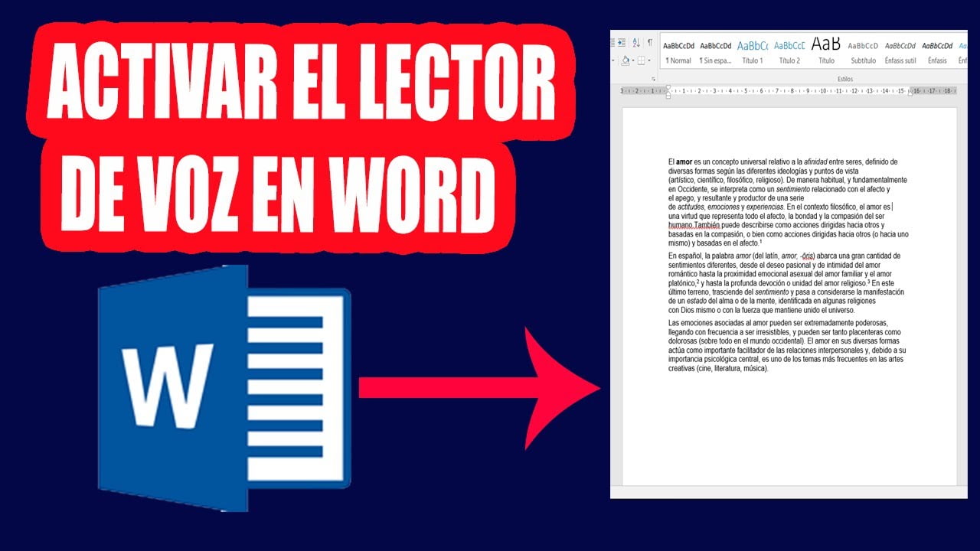Image resolution: width=980 pixels, height=551 pixels.
Task: Click the Sort (A-Z) icon
Action: pyautogui.click(x=636, y=42)
